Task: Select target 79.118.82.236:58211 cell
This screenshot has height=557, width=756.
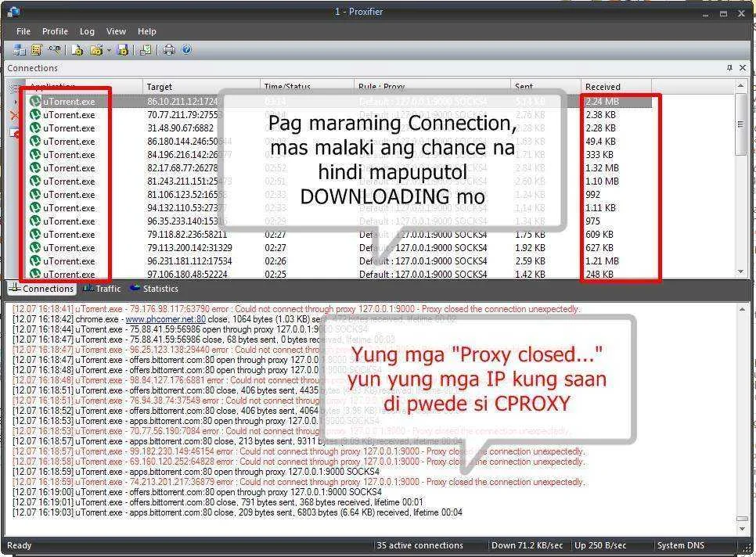Action: pyautogui.click(x=187, y=234)
